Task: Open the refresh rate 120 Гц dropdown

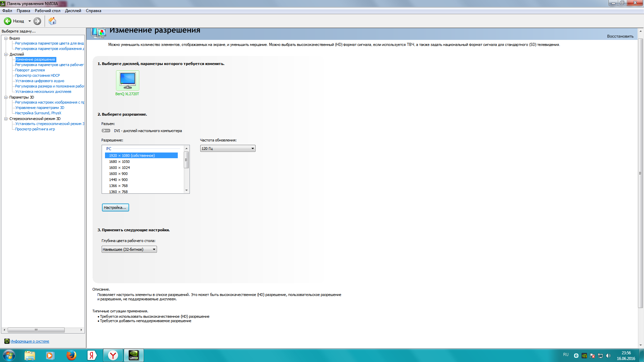Action: (x=228, y=148)
